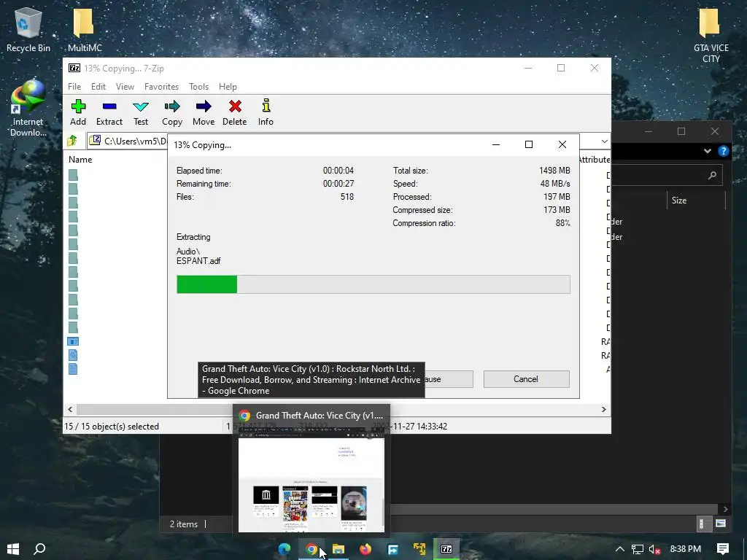The width and height of the screenshot is (747, 560).
Task: Open the Favorites menu
Action: (161, 87)
